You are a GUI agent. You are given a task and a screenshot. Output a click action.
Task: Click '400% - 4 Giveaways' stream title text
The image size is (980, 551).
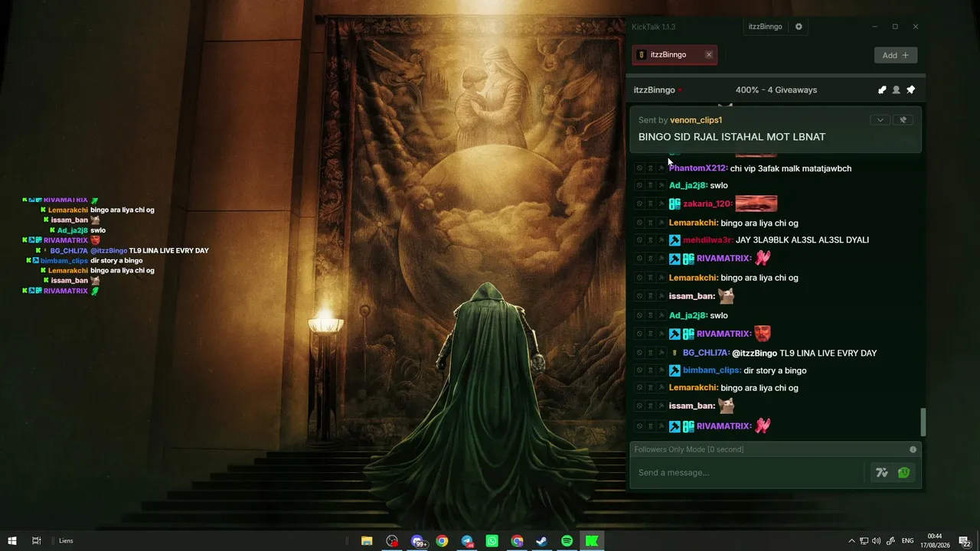[x=776, y=90]
